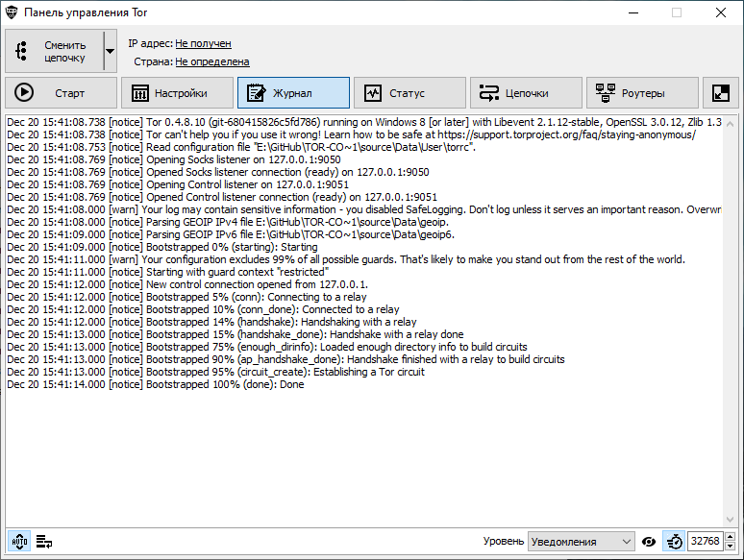Viewport: 744px width, 560px height.
Task: Minimize the Панель управления Tor window
Action: click(x=633, y=12)
